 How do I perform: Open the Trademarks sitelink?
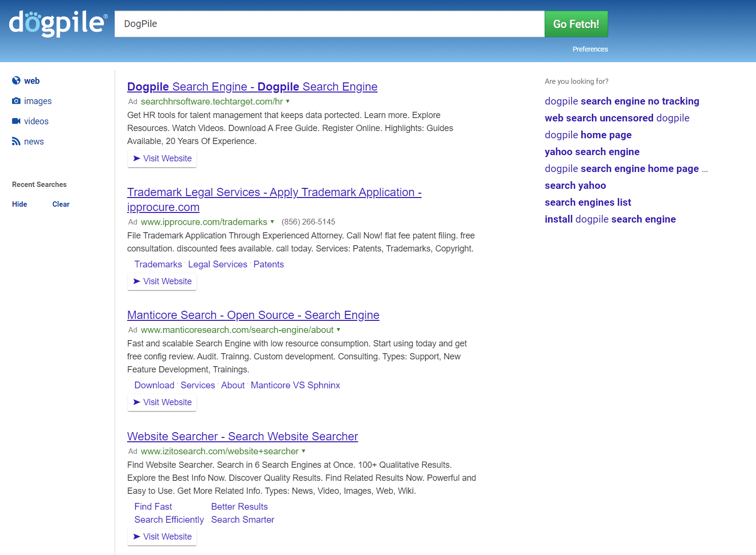[158, 264]
